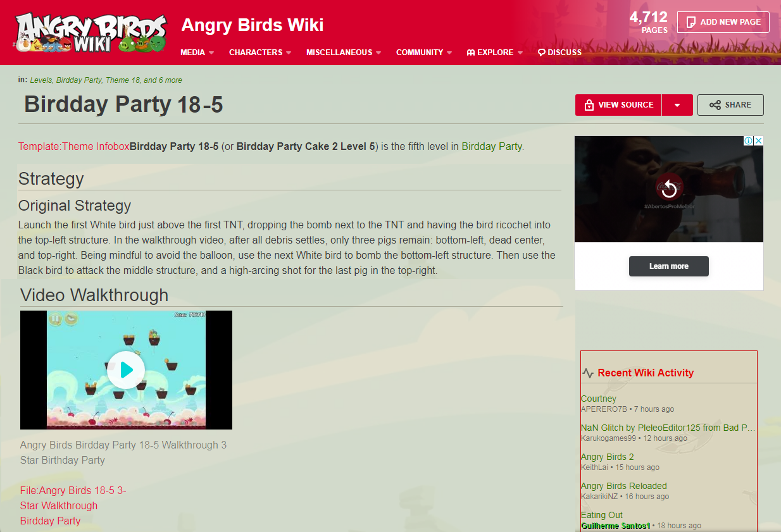The image size is (781, 532).
Task: Expand the Characters menu
Action: tap(259, 53)
